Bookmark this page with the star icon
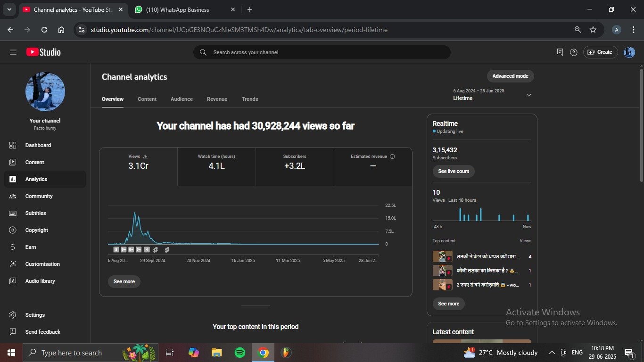This screenshot has width=644, height=362. [593, 30]
